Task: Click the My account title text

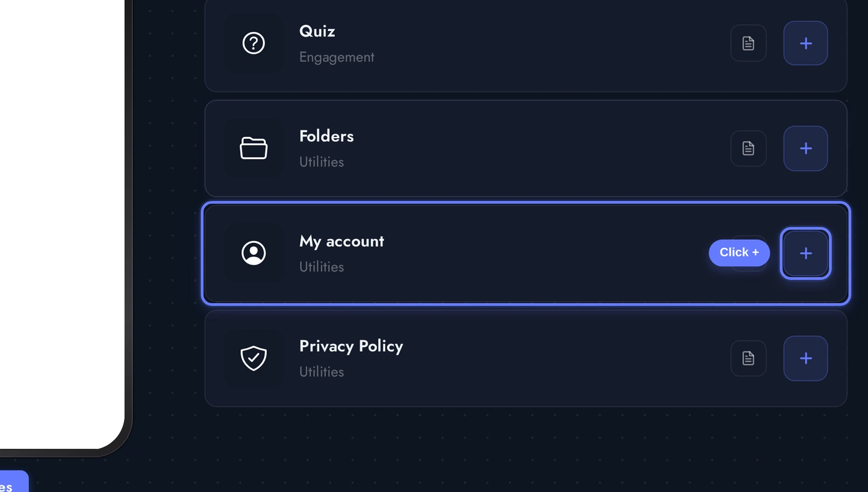Action: pyautogui.click(x=342, y=241)
